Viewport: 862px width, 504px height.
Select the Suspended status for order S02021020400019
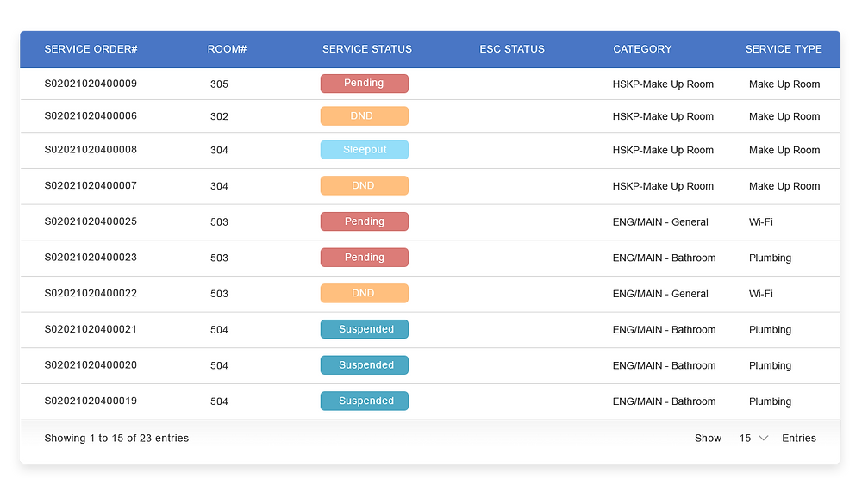[364, 401]
